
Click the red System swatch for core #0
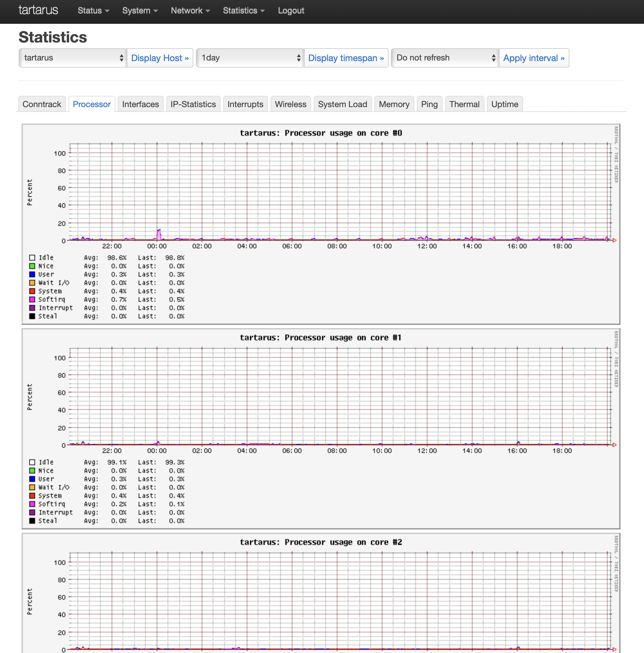click(32, 291)
